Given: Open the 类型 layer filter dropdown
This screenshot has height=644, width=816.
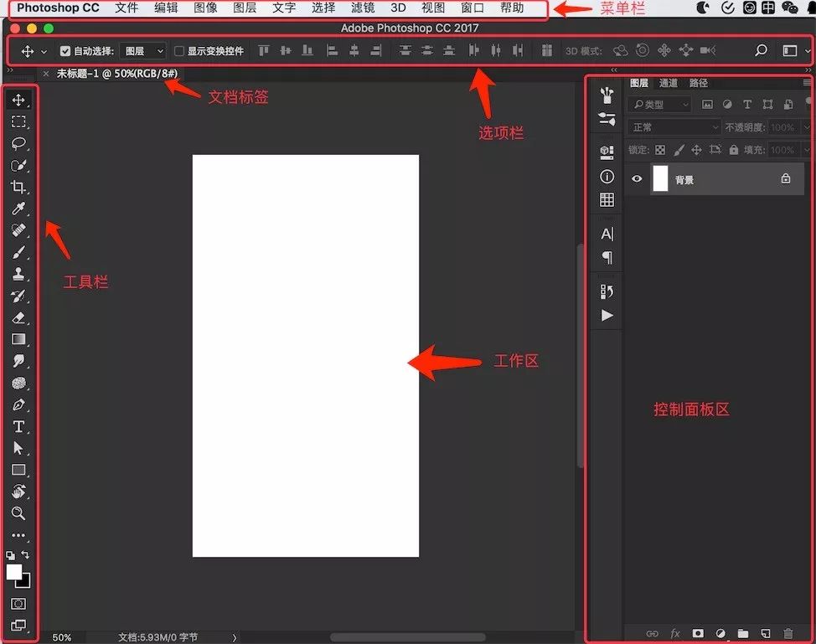Looking at the screenshot, I should point(660,104).
